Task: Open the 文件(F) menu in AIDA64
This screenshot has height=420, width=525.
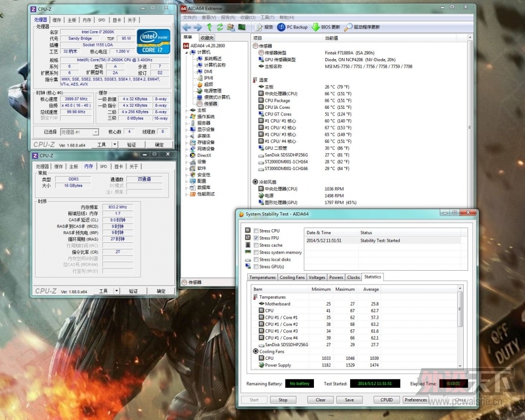Action: tap(190, 17)
